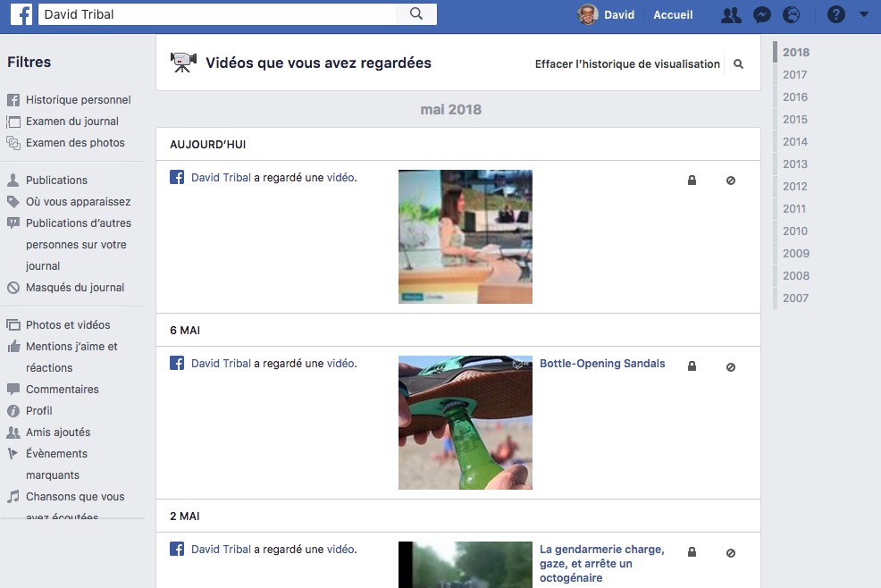The width and height of the screenshot is (881, 588).
Task: Open the Commentaires filter
Action: (x=53, y=390)
